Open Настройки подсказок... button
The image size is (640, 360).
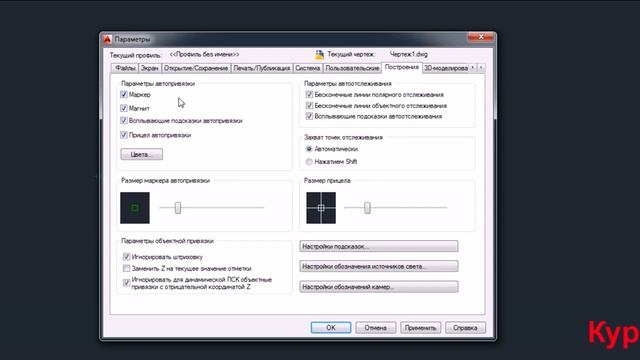pos(379,247)
